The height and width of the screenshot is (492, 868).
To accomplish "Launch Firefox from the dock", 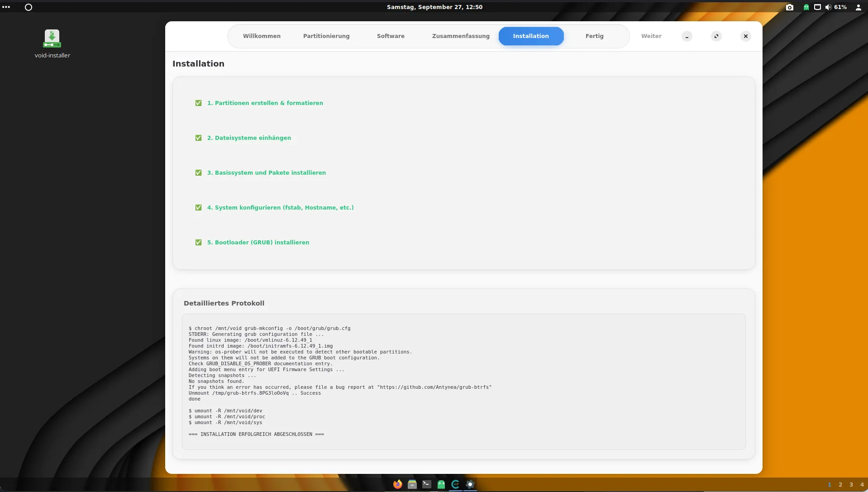I will click(397, 484).
